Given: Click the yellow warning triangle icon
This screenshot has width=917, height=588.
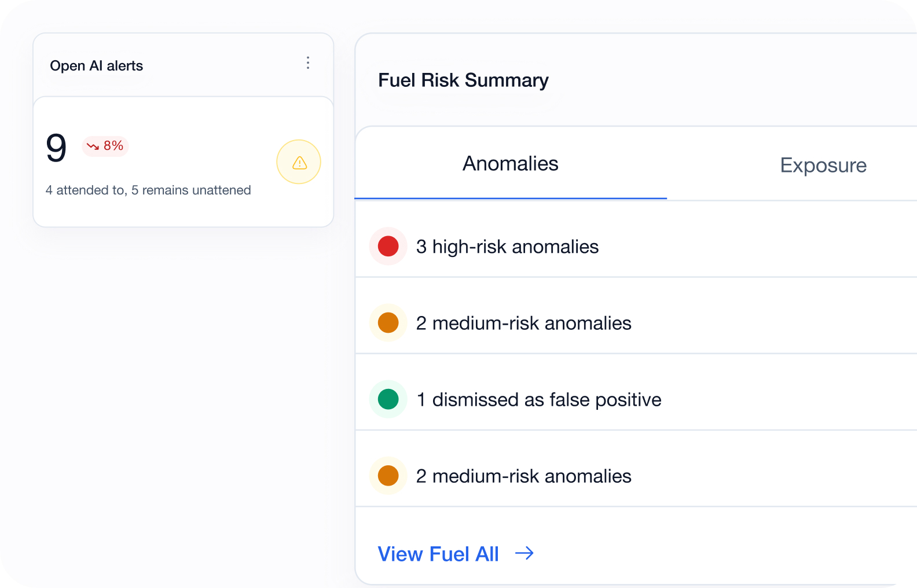Looking at the screenshot, I should point(299,163).
